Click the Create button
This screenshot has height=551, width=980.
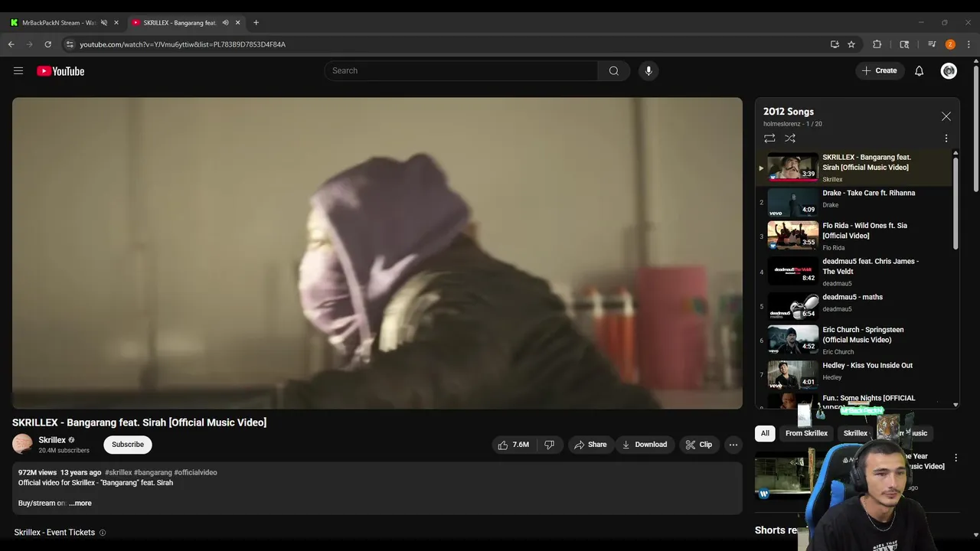[879, 70]
